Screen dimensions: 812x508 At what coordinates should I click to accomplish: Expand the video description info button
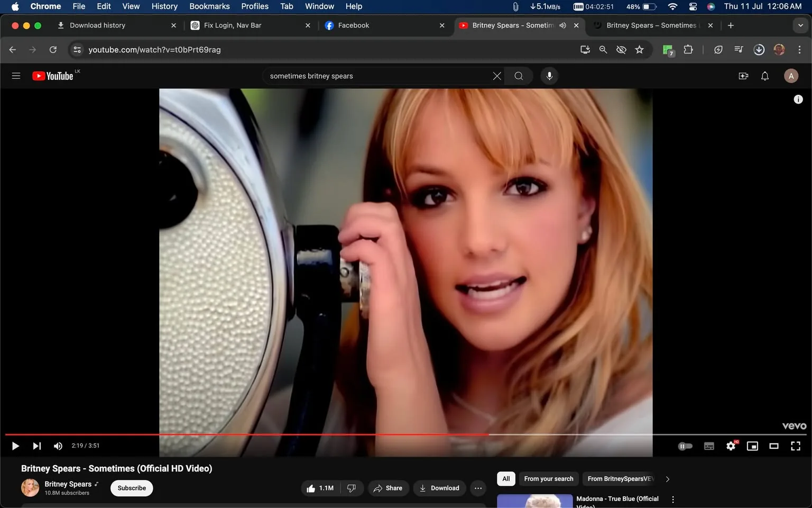coord(798,99)
